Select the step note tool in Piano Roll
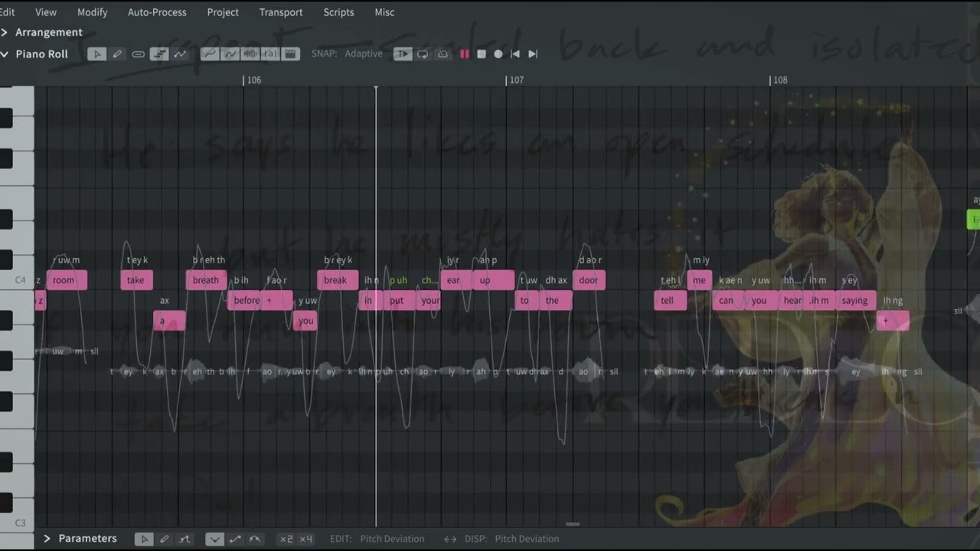Screen dimensions: 980x551 [x=159, y=54]
